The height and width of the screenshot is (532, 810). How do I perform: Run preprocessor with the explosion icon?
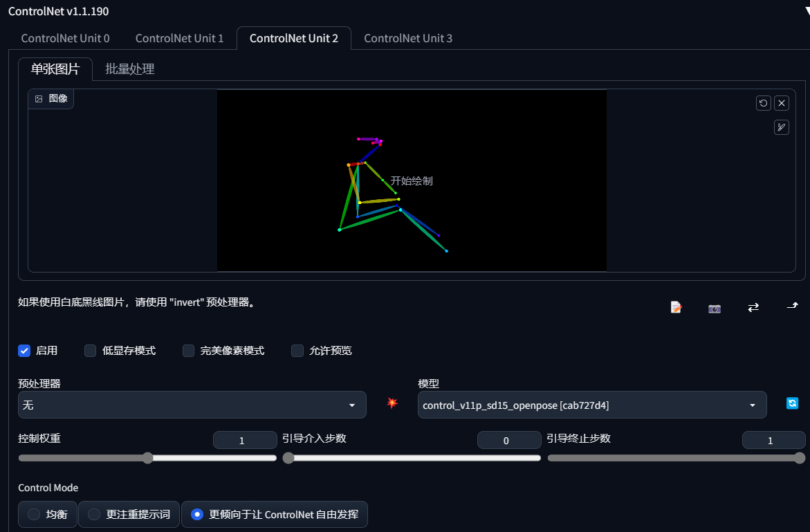click(392, 403)
